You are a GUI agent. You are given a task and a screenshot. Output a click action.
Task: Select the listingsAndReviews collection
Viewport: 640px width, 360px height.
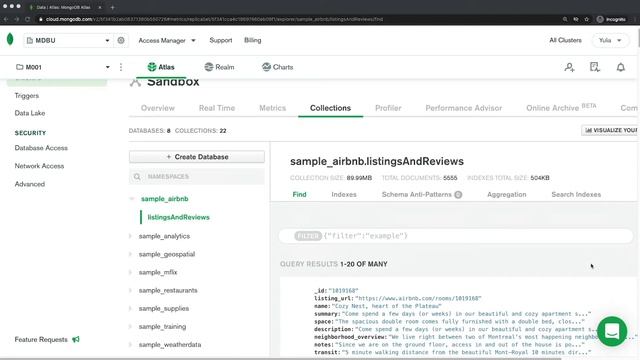178,217
